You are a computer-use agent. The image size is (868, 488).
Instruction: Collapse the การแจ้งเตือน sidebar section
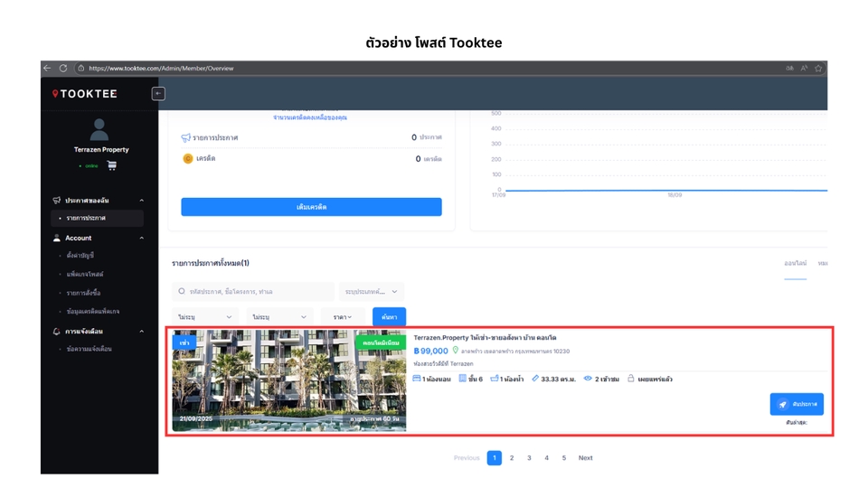tap(141, 332)
